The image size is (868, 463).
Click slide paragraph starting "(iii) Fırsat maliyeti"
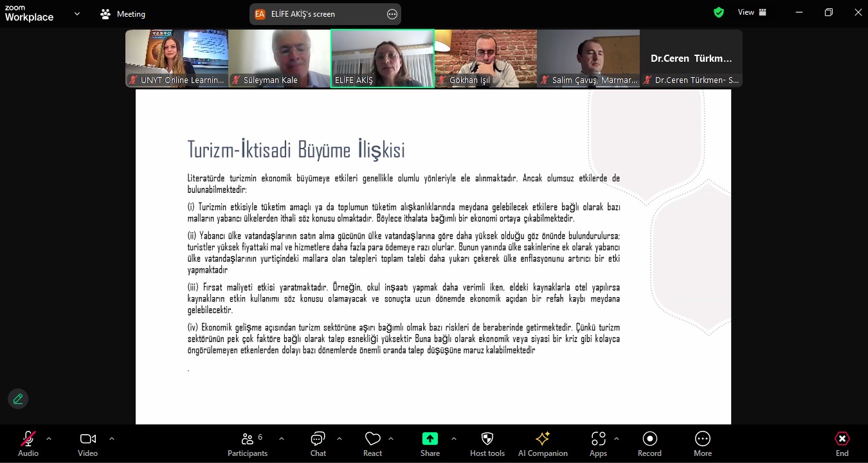click(404, 299)
